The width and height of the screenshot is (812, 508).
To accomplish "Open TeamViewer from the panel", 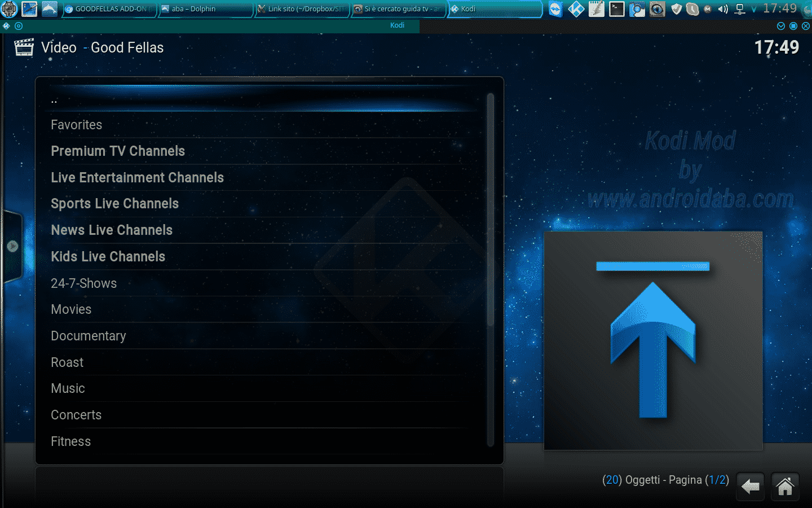I will click(x=555, y=9).
